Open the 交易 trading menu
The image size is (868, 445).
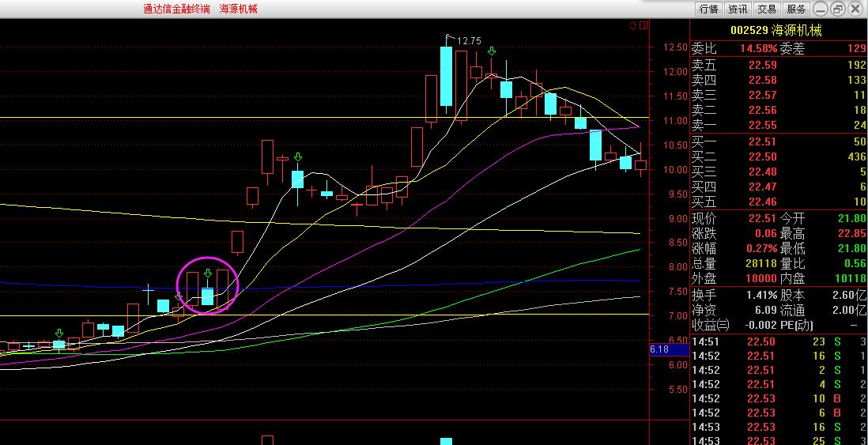(x=767, y=9)
